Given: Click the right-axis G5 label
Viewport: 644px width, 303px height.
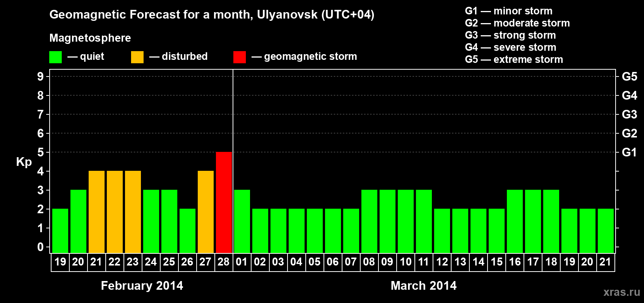Looking at the screenshot, I should [x=629, y=77].
